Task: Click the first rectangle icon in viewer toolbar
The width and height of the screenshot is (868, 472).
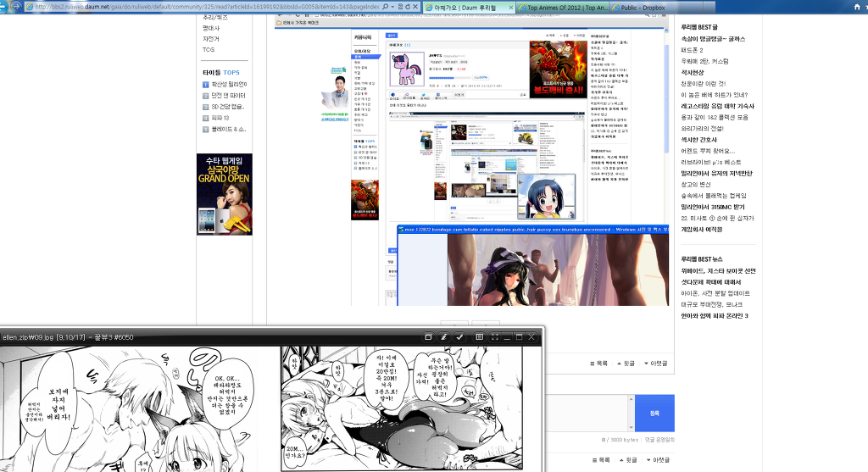Action: pos(429,337)
